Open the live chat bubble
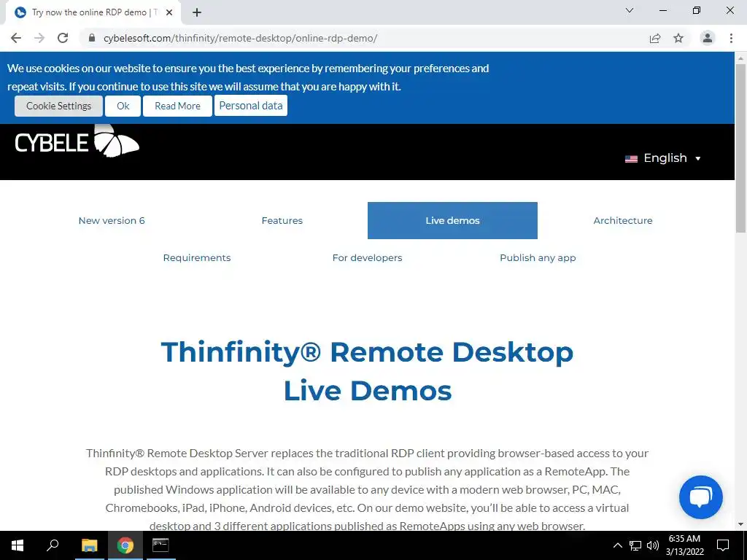Screen dimensions: 747x560 700,497
